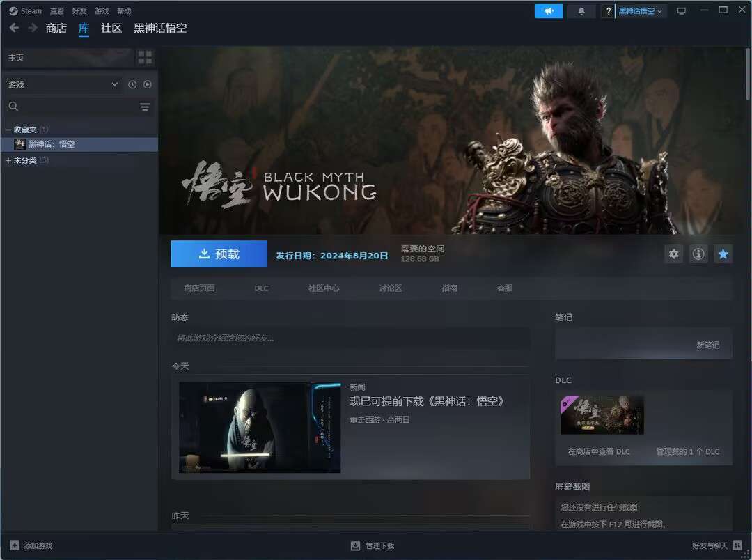Click the question mark help icon
Screen dimensions: 752x560
pyautogui.click(x=608, y=10)
